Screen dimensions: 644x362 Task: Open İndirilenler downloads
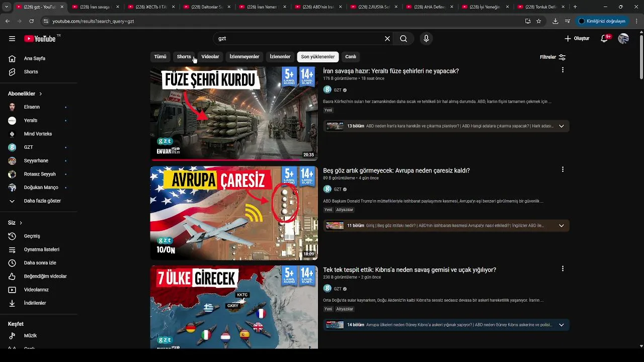[38, 303]
